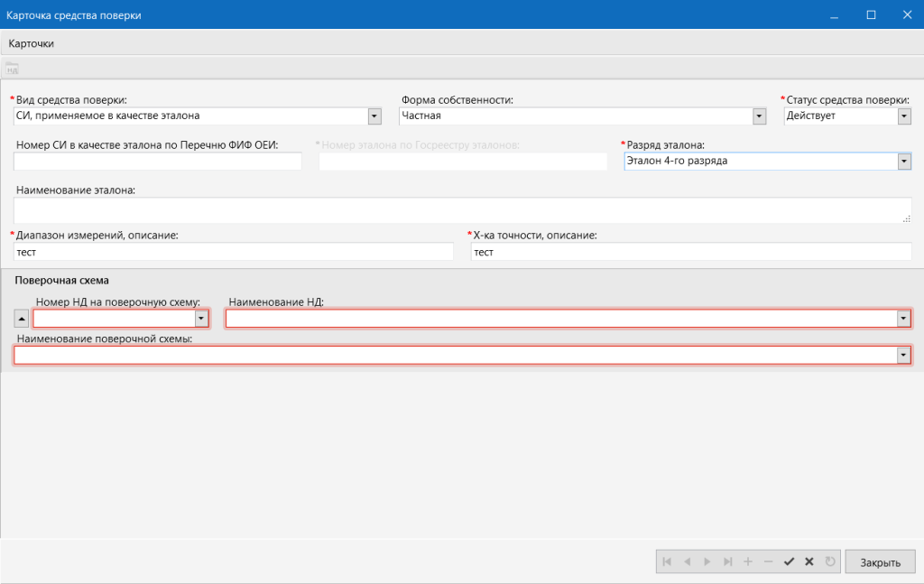Collapse Поверочная схема row with up-arrow button

click(22, 319)
